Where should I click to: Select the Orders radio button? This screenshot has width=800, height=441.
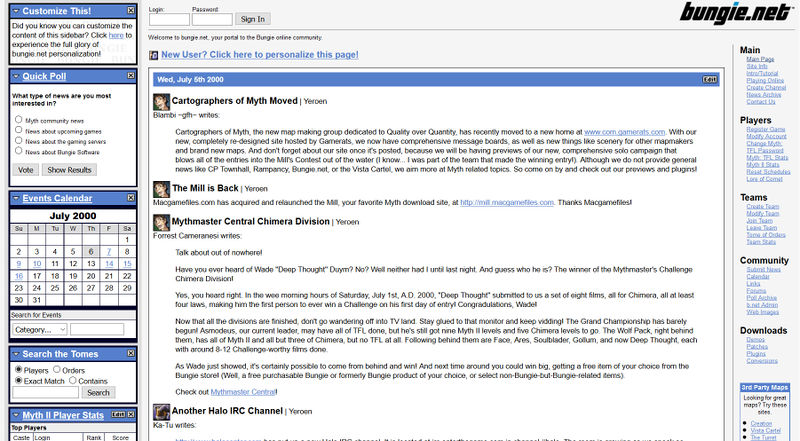tap(55, 369)
